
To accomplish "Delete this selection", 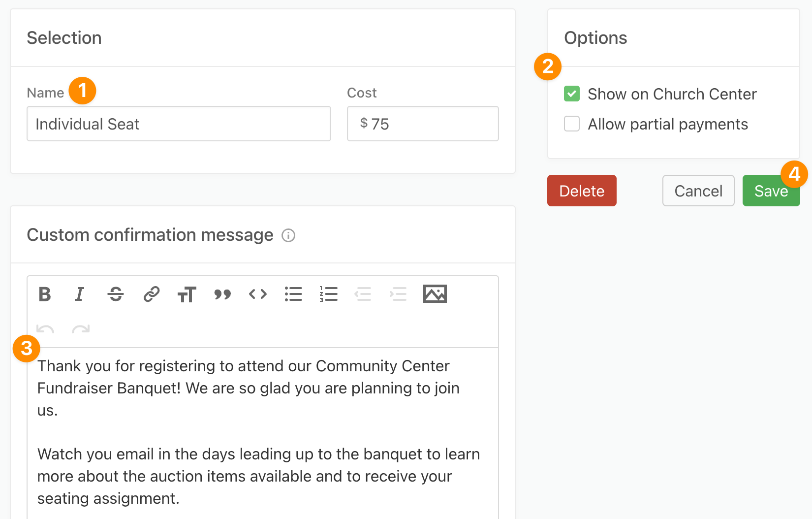I will (582, 191).
